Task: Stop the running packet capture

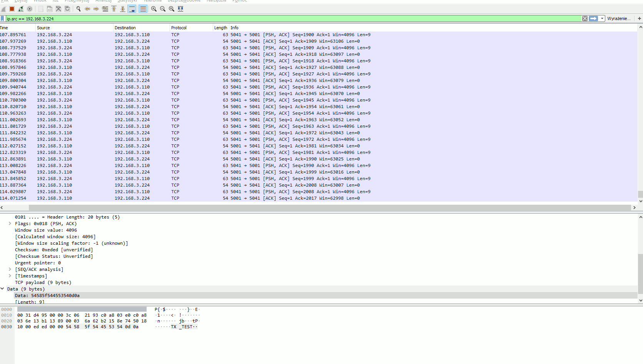Action: tap(12, 9)
